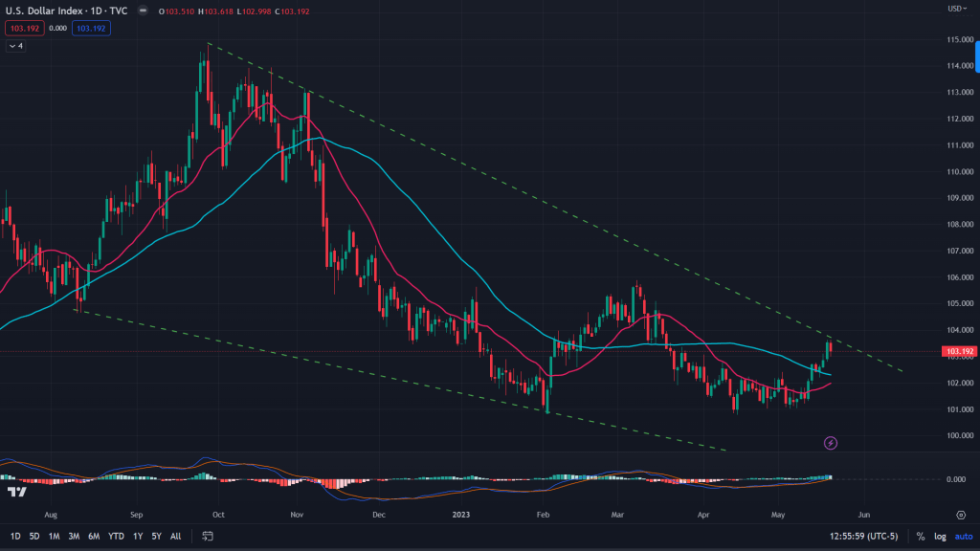Select the 1D time range

(15, 537)
